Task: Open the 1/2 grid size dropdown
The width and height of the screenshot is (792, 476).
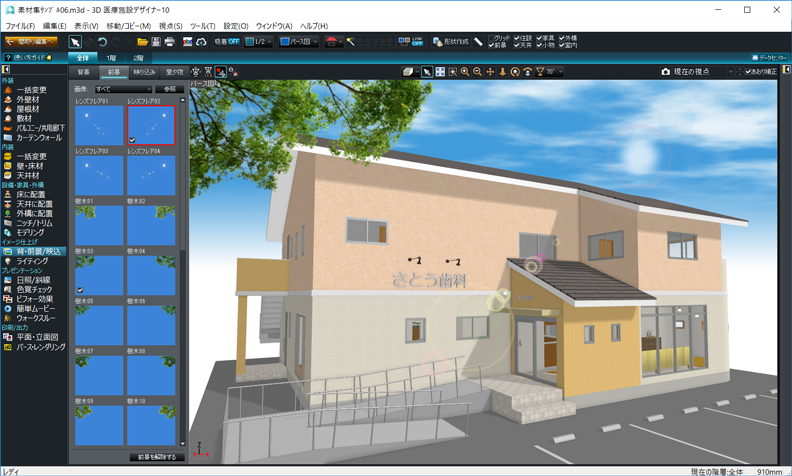Action: tap(259, 41)
